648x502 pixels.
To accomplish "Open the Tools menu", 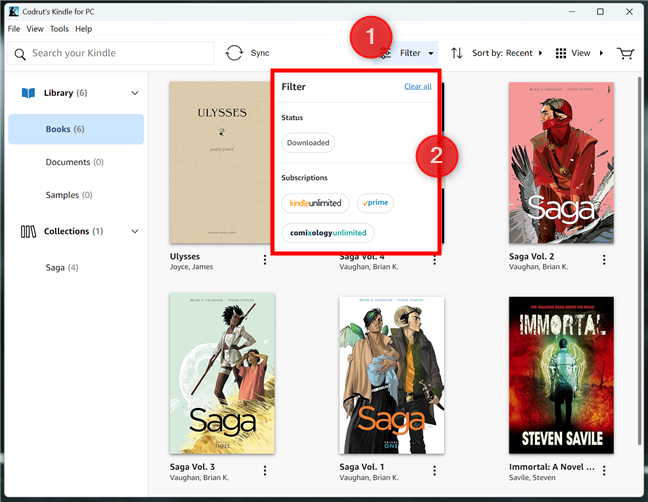I will (59, 29).
